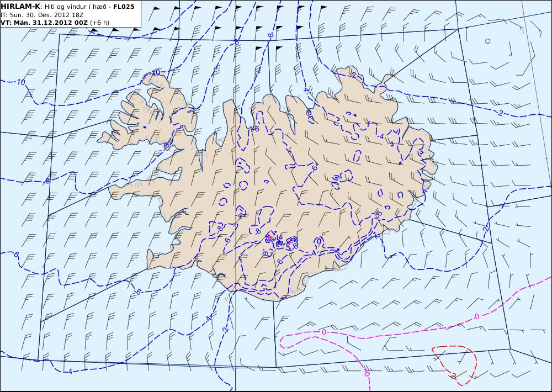
Task: Click the "VT: Mán. 31.12.2012 00Z" valid time
Action: [x=44, y=23]
